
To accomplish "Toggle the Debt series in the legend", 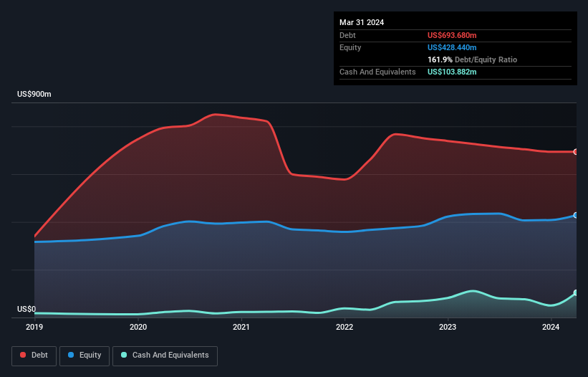I will click(x=34, y=355).
